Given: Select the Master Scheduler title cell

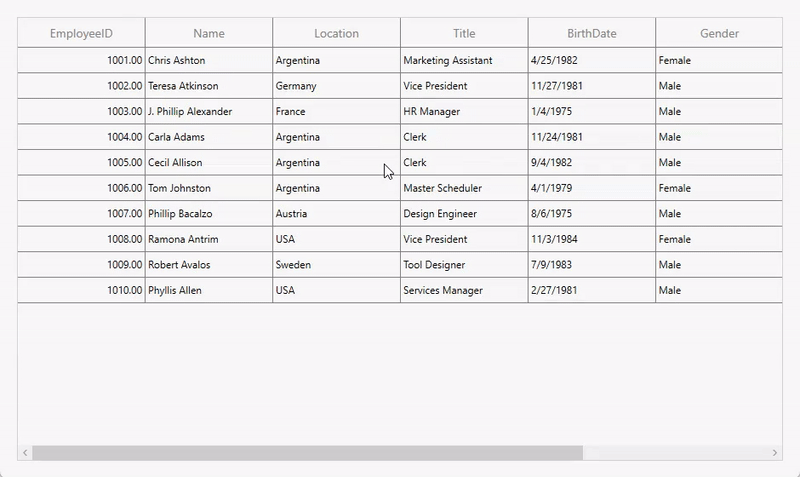Looking at the screenshot, I should click(464, 188).
